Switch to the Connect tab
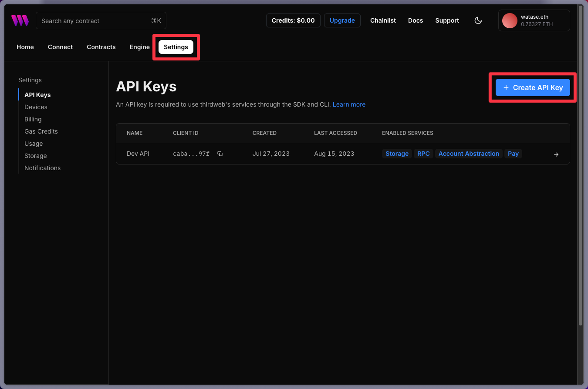 pyautogui.click(x=61, y=47)
